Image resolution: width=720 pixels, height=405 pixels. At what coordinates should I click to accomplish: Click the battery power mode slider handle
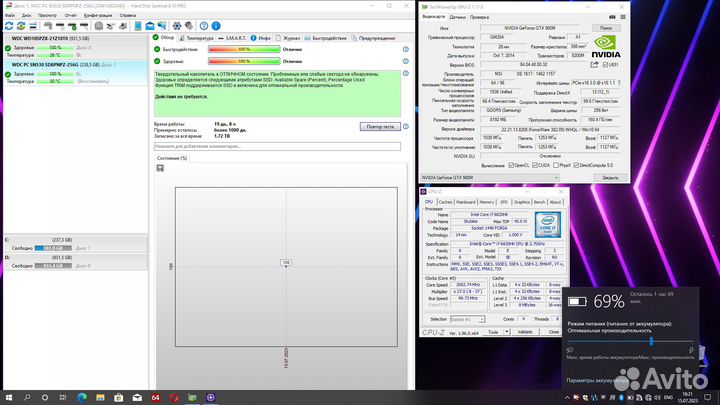pyautogui.click(x=651, y=341)
